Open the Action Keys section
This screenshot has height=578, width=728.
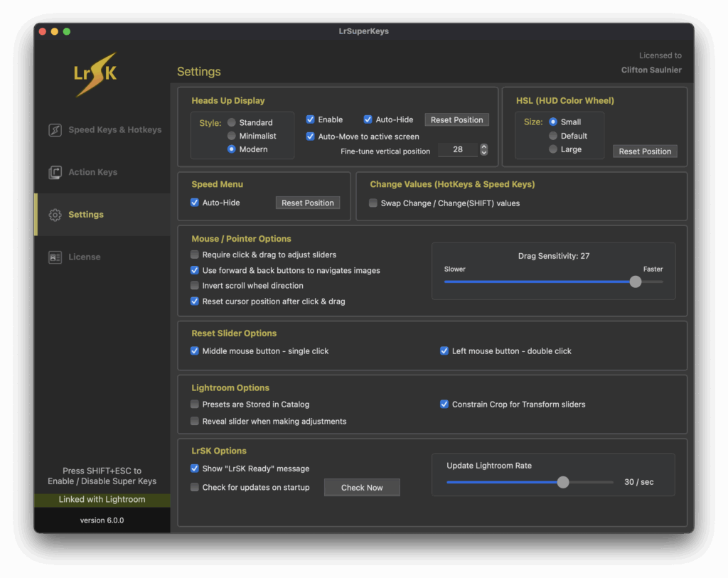(103, 172)
